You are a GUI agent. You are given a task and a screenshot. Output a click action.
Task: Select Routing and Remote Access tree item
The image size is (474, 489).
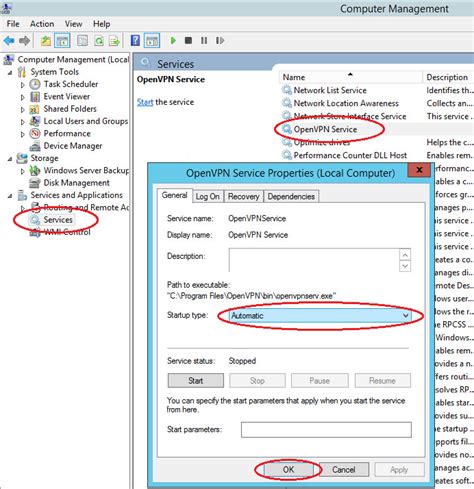pyautogui.click(x=86, y=207)
